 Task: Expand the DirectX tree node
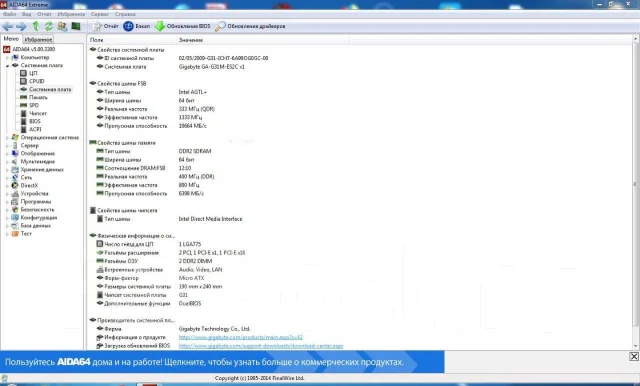pyautogui.click(x=7, y=185)
